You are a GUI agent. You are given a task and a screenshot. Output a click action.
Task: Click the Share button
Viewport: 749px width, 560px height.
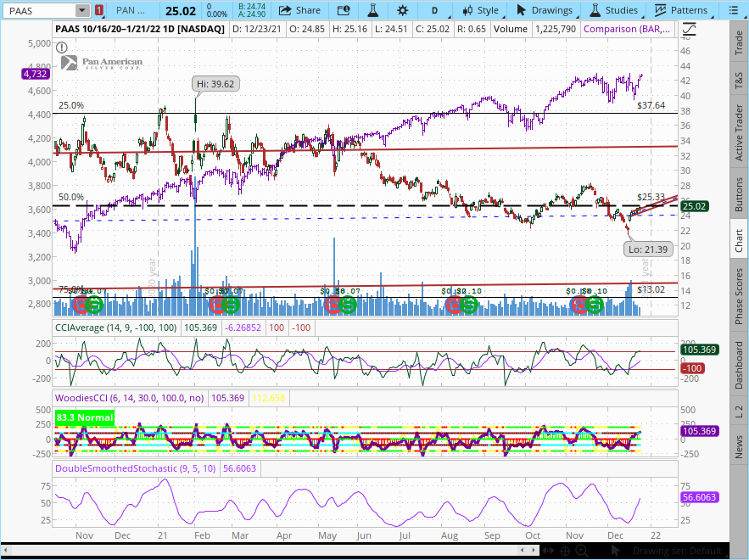point(299,10)
